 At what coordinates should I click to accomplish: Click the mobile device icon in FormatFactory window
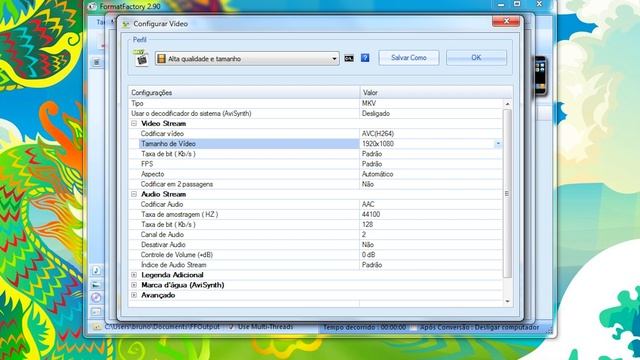pos(540,76)
